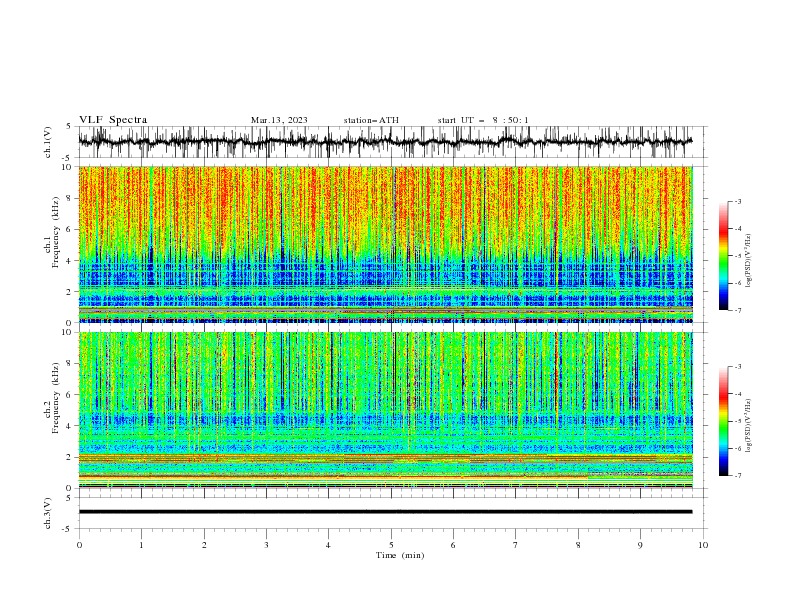Image resolution: width=792 pixels, height=612 pixels.
Task: Click time axis tick "1"
Action: point(141,545)
